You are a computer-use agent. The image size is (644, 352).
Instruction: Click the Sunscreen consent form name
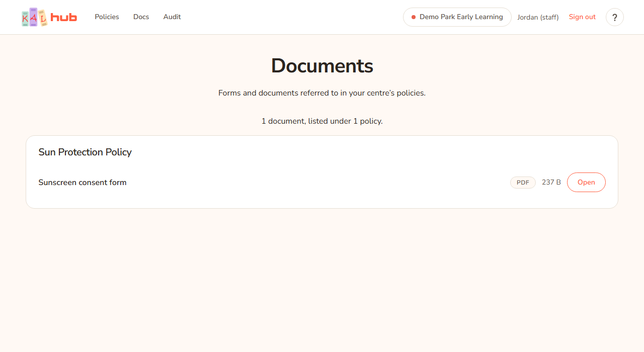[x=83, y=183]
